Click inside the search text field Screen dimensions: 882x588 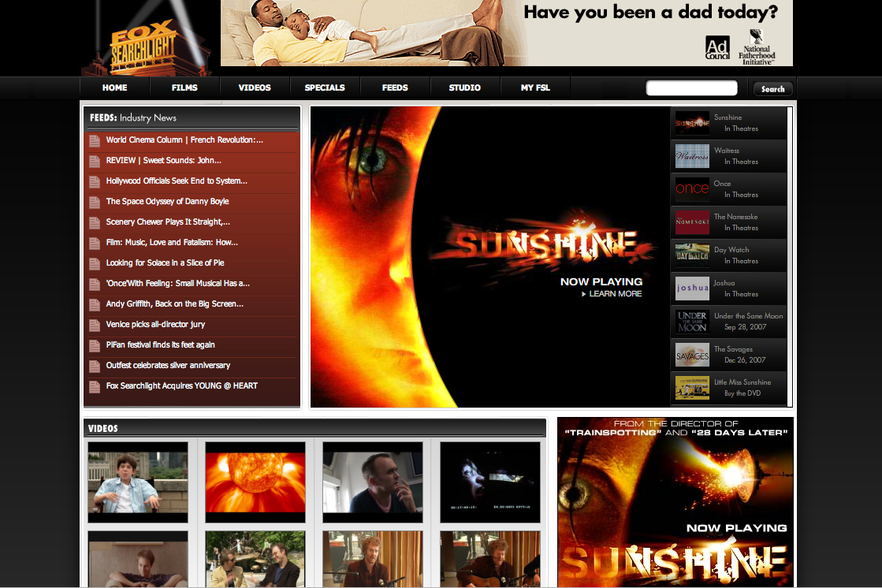pyautogui.click(x=691, y=87)
